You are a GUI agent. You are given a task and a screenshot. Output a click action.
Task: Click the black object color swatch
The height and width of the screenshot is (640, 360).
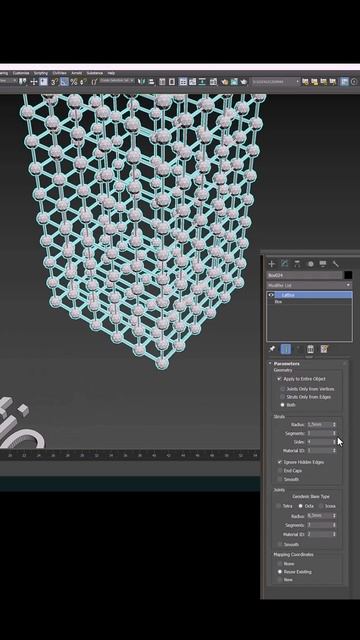(x=348, y=275)
